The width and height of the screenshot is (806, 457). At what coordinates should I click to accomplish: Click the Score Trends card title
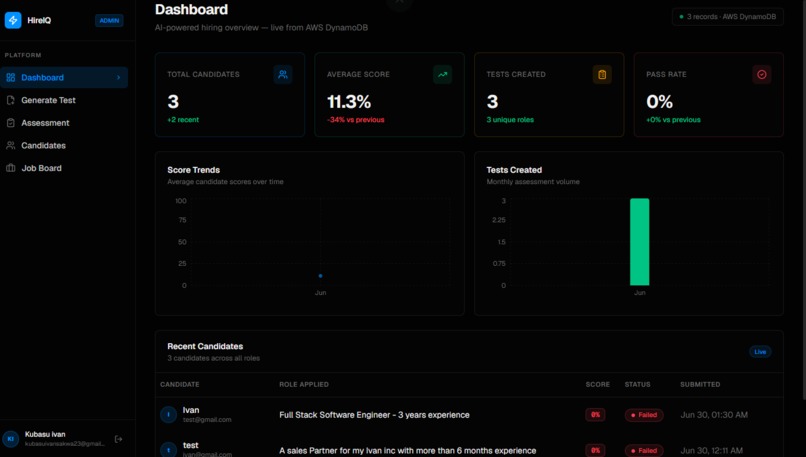[x=193, y=170]
